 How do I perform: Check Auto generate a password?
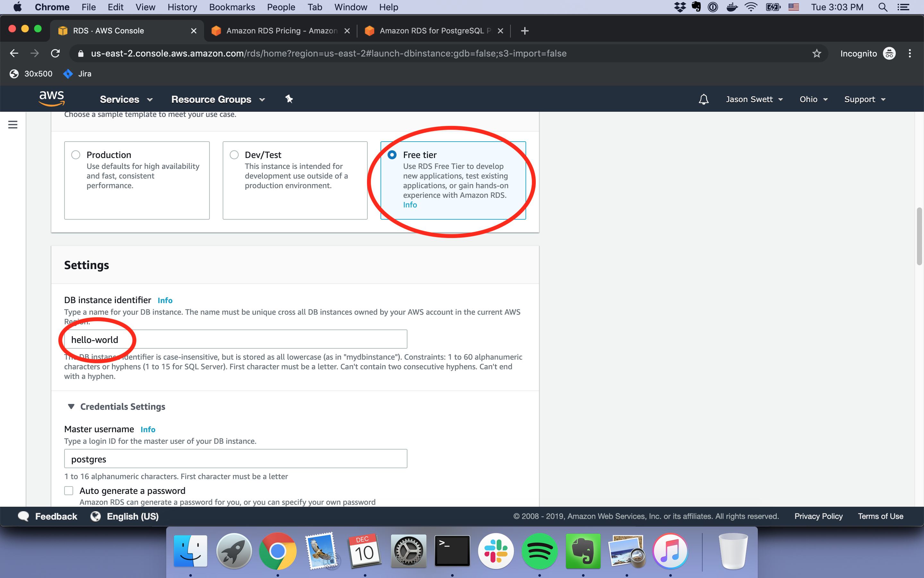pos(69,490)
